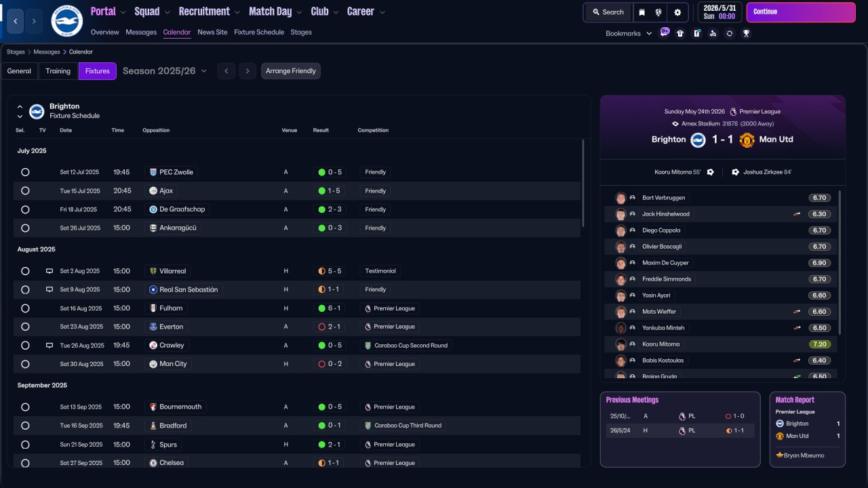Click the Everton club badge
868x488 pixels.
(x=153, y=327)
